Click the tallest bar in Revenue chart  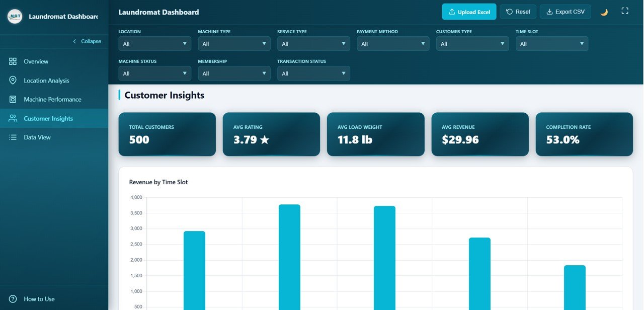tap(289, 252)
